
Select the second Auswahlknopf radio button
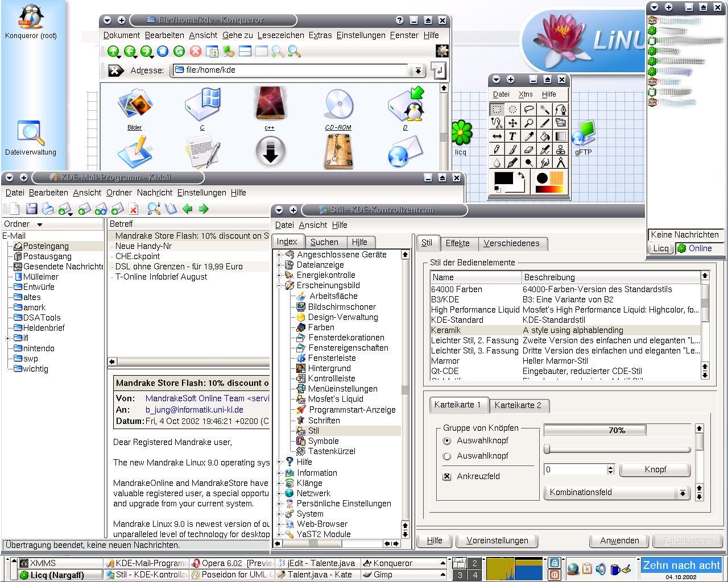pos(447,456)
